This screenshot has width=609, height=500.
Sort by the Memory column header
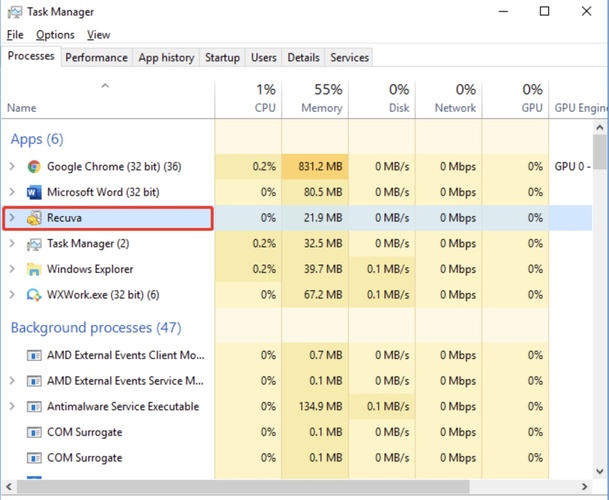point(315,99)
